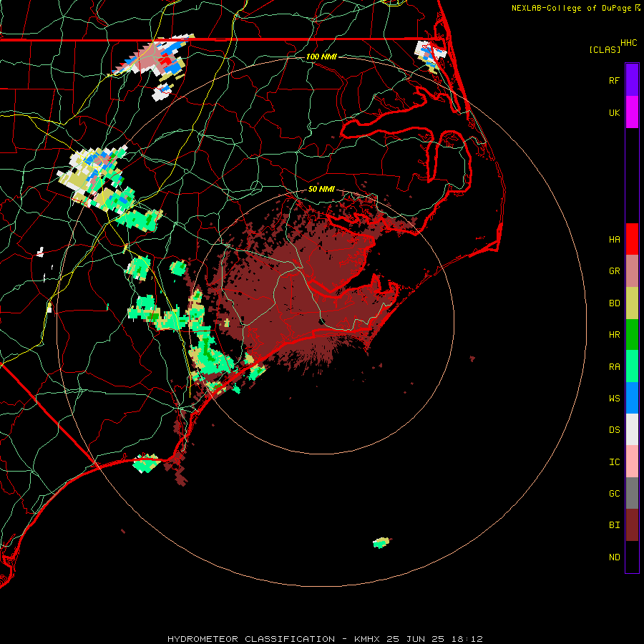Click the HR heavy rain green swatch
Viewport: 644px width, 644px height.
[x=632, y=335]
